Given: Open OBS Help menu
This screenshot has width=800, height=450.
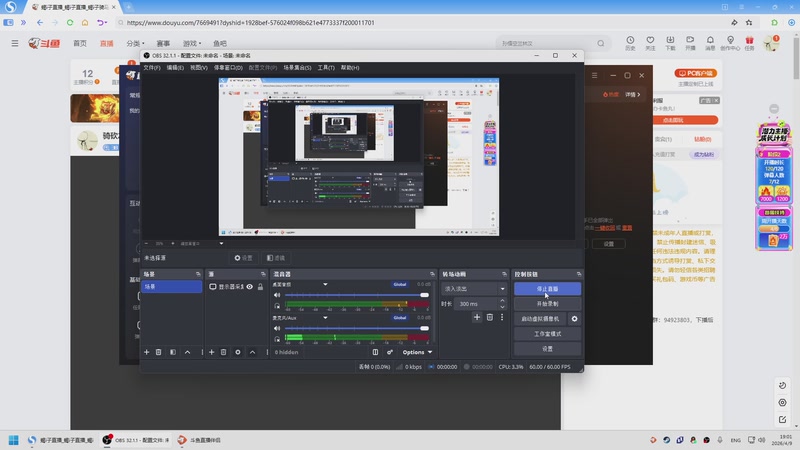Looking at the screenshot, I should 350,67.
